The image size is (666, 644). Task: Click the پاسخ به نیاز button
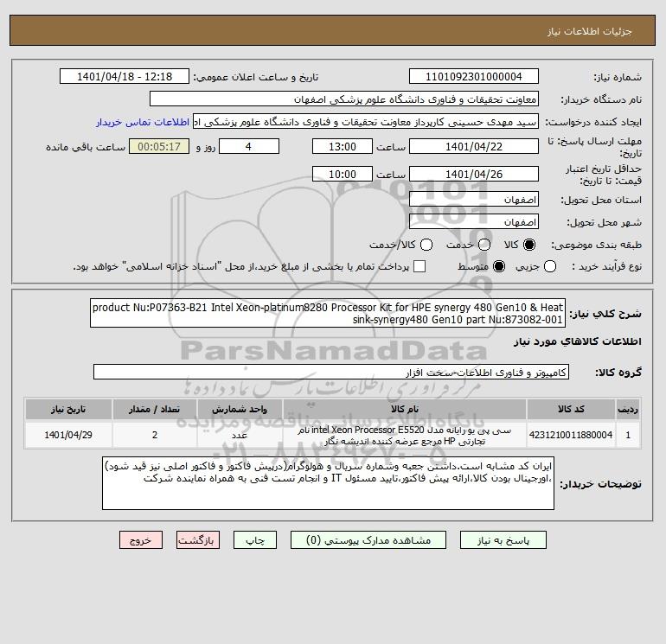(x=503, y=540)
